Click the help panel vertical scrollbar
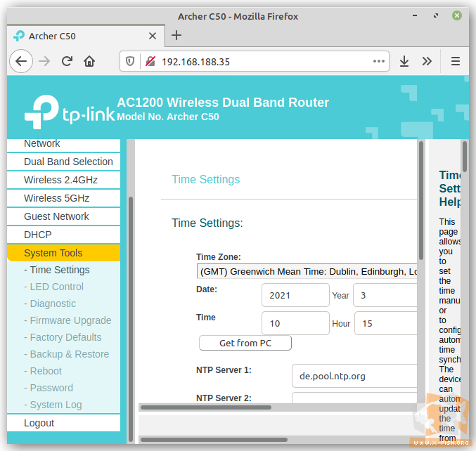Screen dimensions: 476x451 point(465,157)
